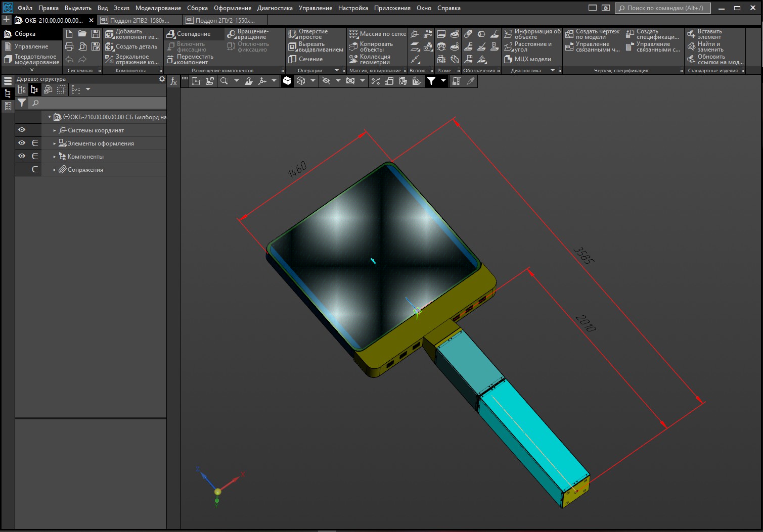Open the Print icon in system toolbar
763x532 pixels.
[69, 46]
